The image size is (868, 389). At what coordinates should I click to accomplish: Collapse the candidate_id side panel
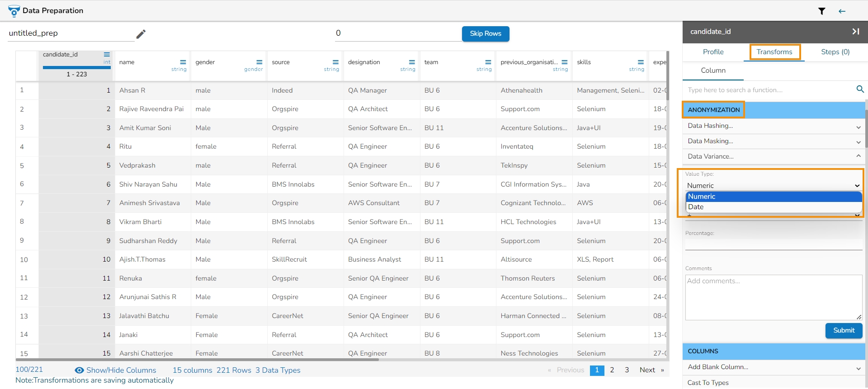click(x=855, y=32)
